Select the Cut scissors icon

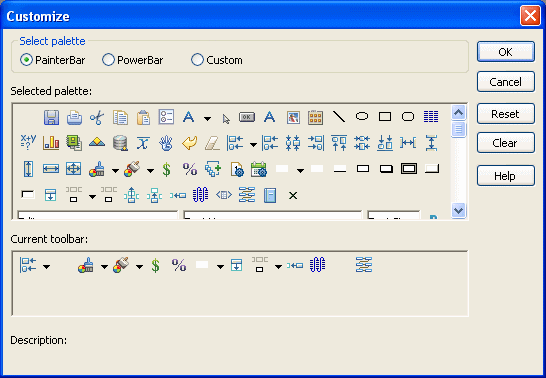point(97,117)
